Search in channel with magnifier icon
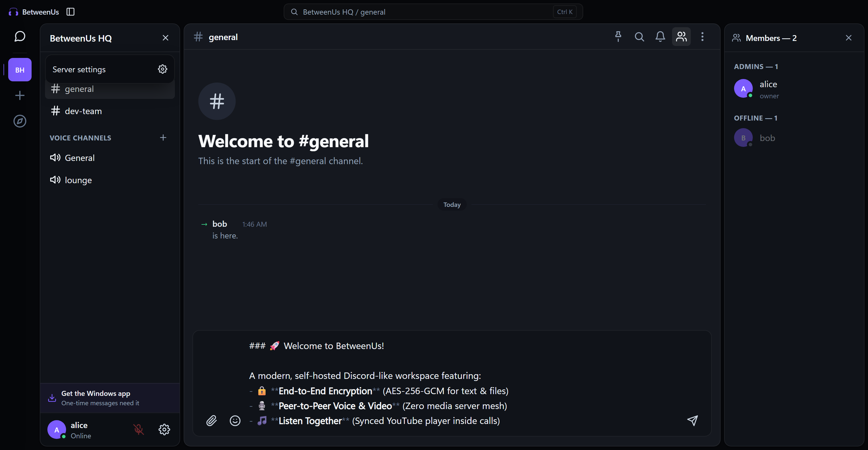This screenshot has height=450, width=868. pyautogui.click(x=640, y=36)
